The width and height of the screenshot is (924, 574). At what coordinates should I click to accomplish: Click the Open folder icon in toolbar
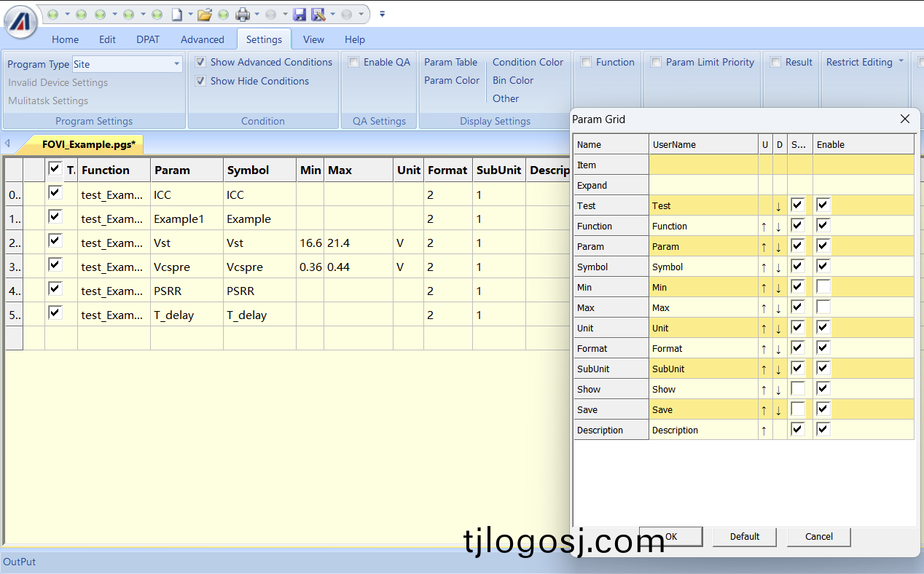(204, 14)
